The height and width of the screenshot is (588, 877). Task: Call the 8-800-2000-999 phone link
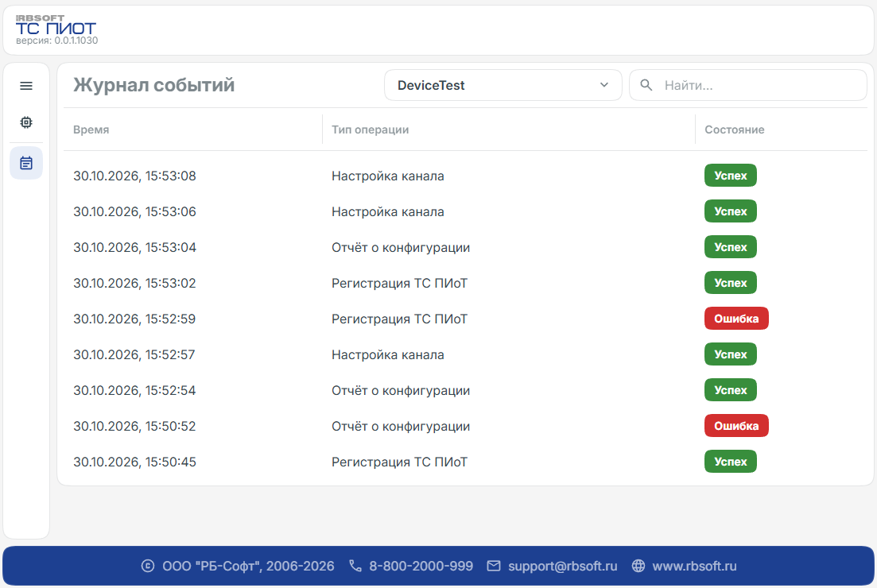point(421,567)
